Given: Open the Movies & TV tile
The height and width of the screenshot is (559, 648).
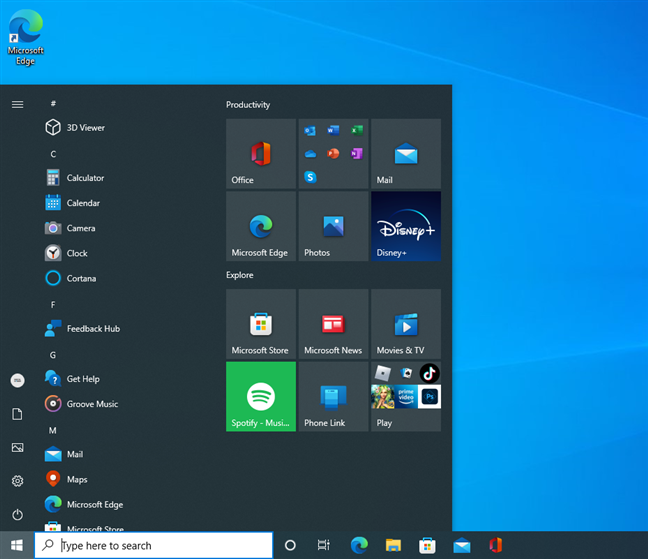Looking at the screenshot, I should point(406,324).
